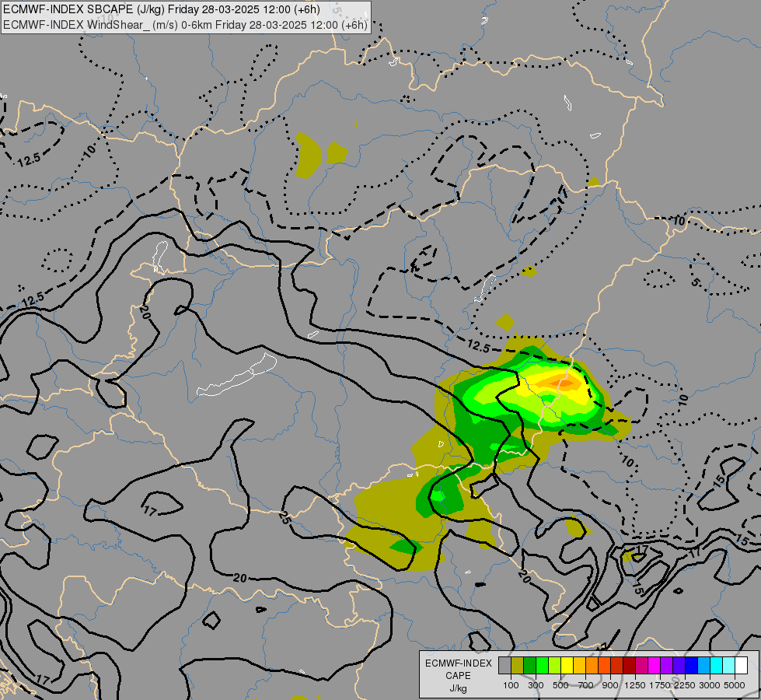Image resolution: width=761 pixels, height=700 pixels.
Task: Click the magenta legend swatch before 1750
Action: tap(655, 666)
